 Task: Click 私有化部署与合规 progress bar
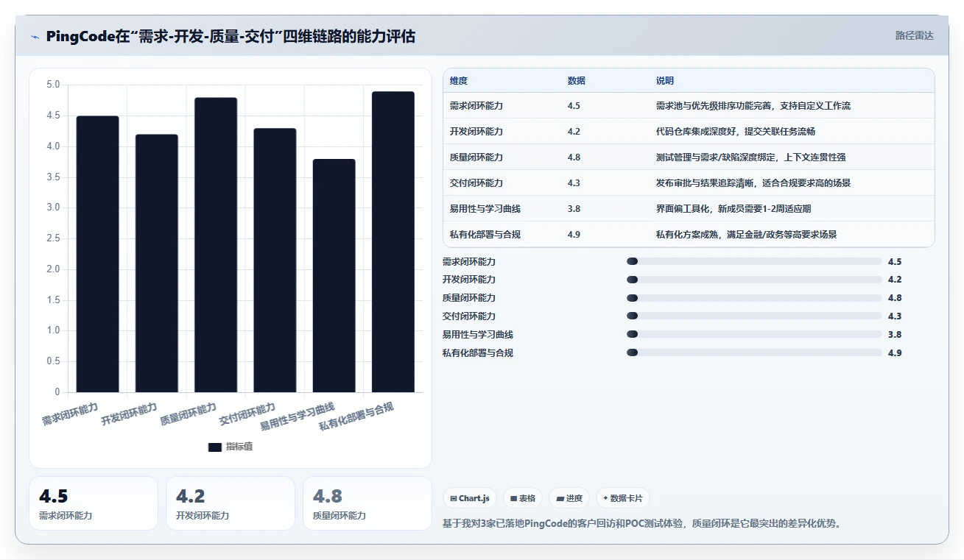pyautogui.click(x=754, y=352)
